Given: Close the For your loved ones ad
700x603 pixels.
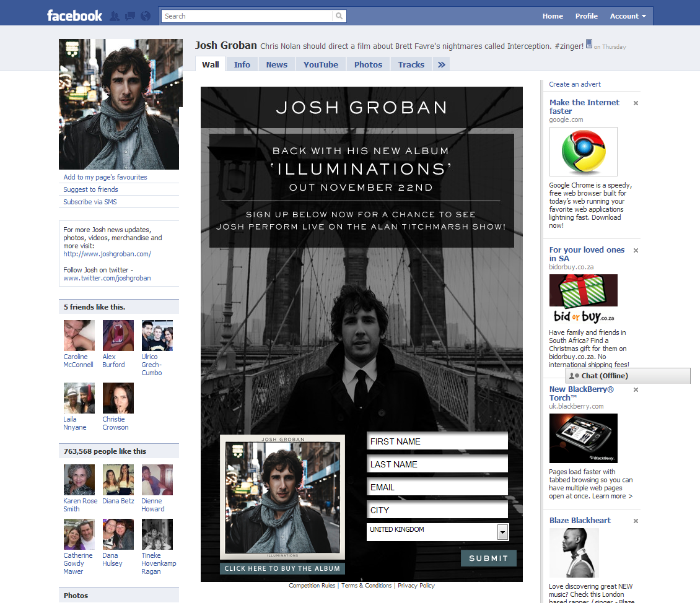Looking at the screenshot, I should pyautogui.click(x=636, y=250).
